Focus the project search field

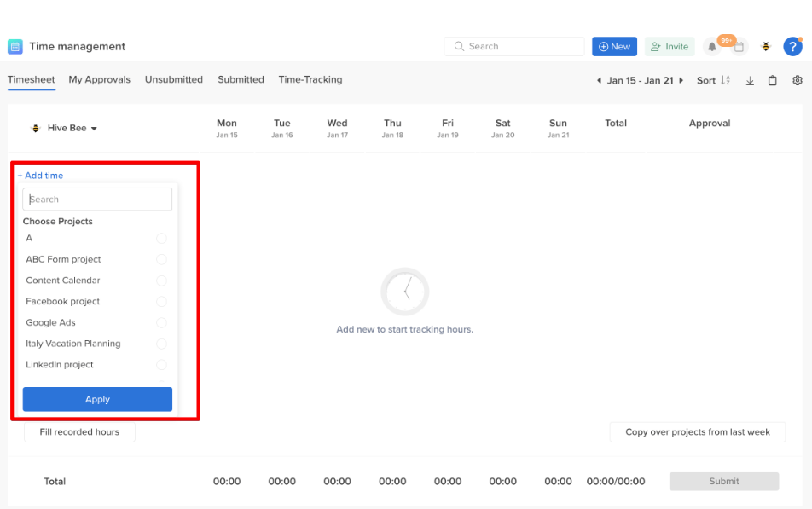[97, 200]
